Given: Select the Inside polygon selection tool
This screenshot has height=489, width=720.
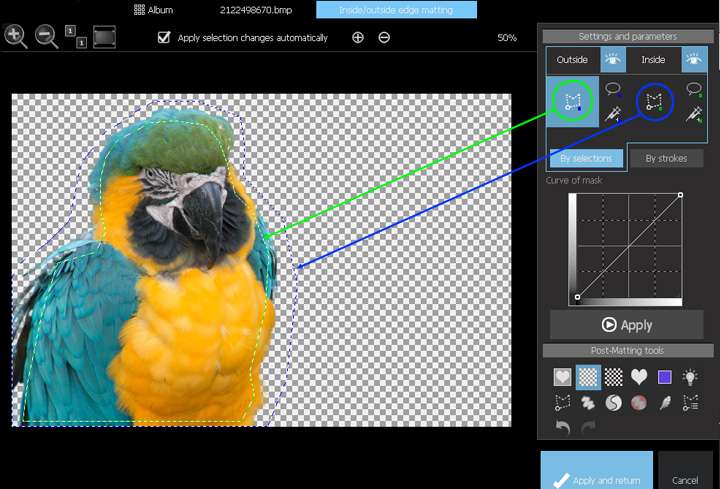Looking at the screenshot, I should pyautogui.click(x=654, y=101).
